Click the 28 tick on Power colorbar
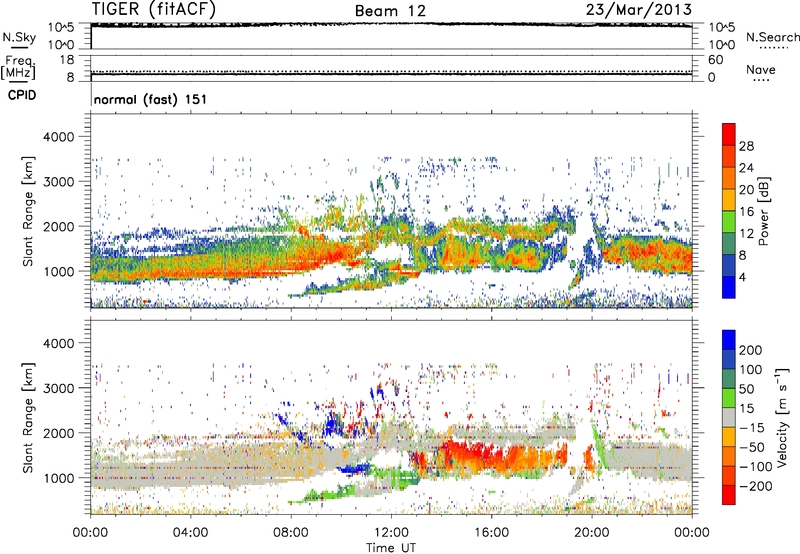The image size is (800, 554). click(746, 146)
